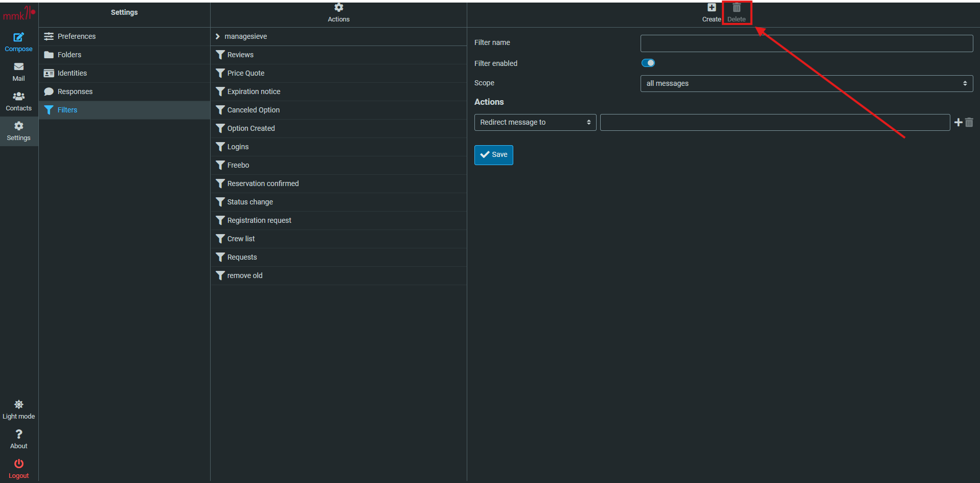
Task: Open the Mail section
Action: point(19,72)
